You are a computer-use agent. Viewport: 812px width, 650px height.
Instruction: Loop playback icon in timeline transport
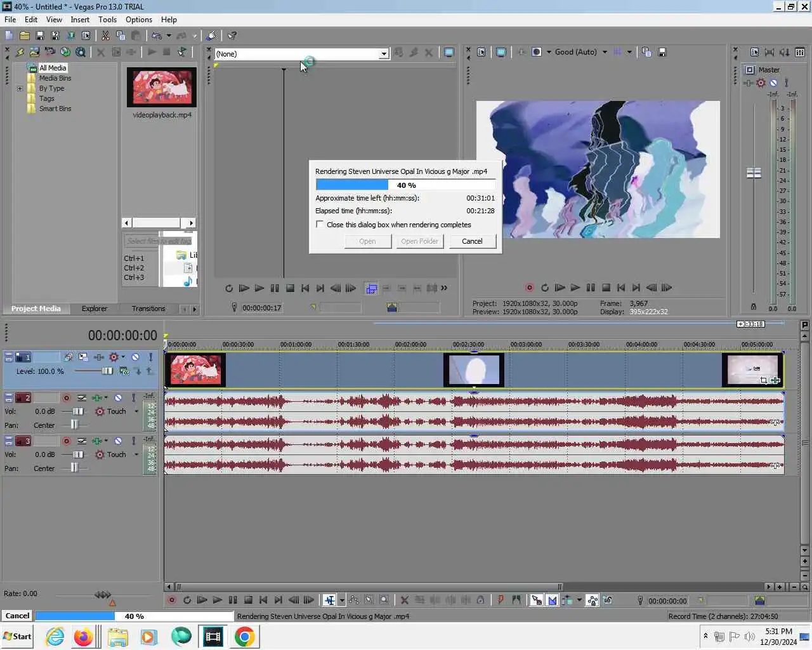[187, 600]
